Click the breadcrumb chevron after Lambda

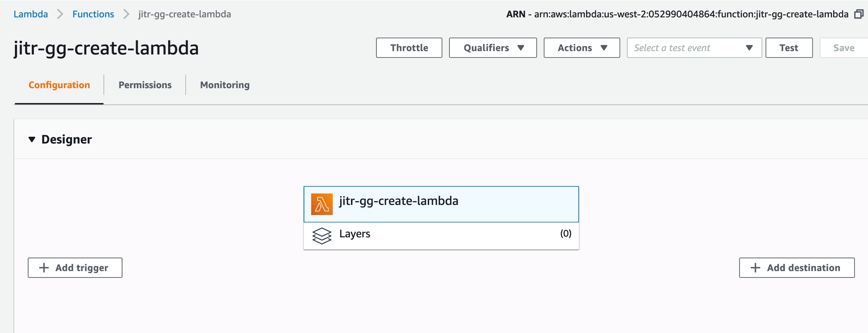click(60, 14)
